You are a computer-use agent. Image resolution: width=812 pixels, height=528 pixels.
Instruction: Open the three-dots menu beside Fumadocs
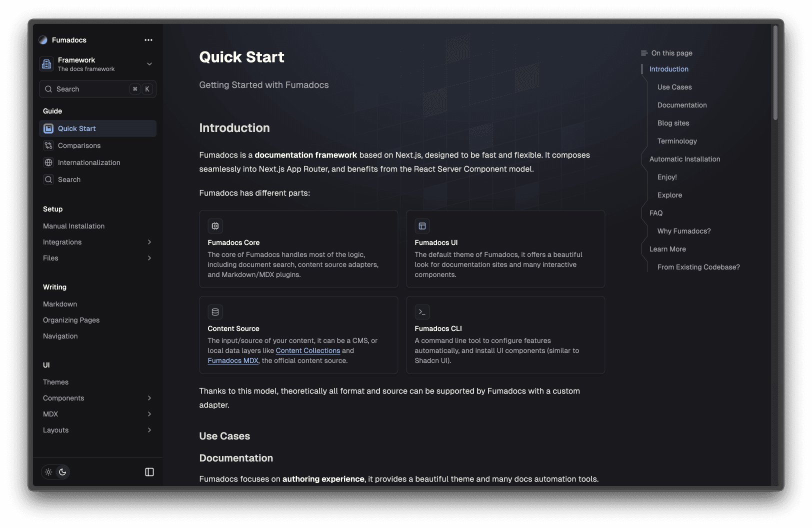click(x=148, y=40)
